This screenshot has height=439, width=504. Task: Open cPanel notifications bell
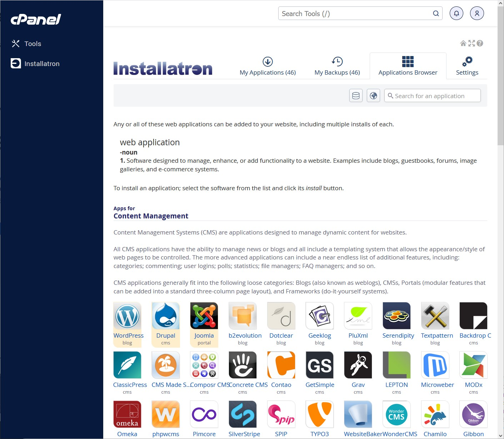(x=456, y=14)
